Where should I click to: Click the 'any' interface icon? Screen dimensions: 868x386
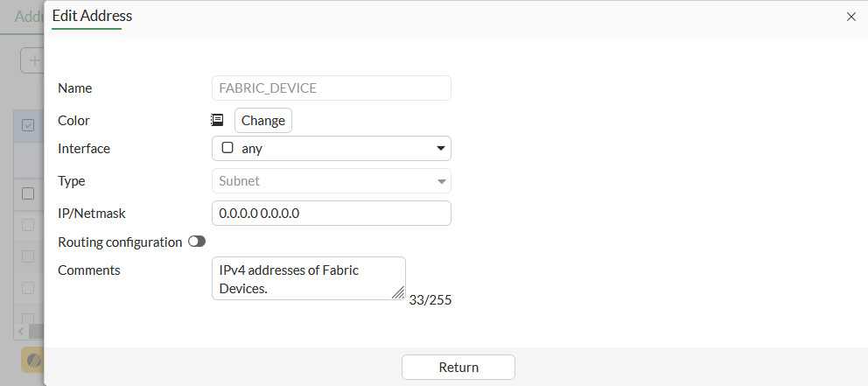coord(227,148)
